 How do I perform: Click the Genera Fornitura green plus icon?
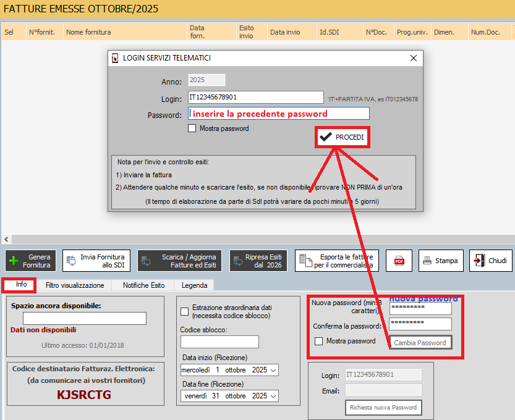coord(14,261)
